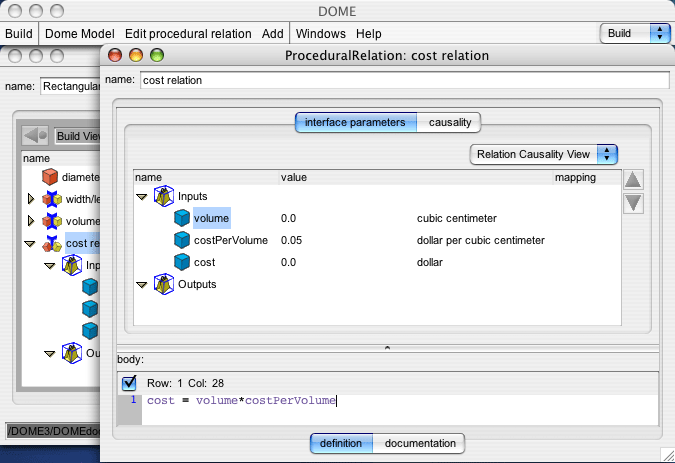Click the 0.05 value of costPerVolume
This screenshot has width=675, height=463.
point(291,240)
